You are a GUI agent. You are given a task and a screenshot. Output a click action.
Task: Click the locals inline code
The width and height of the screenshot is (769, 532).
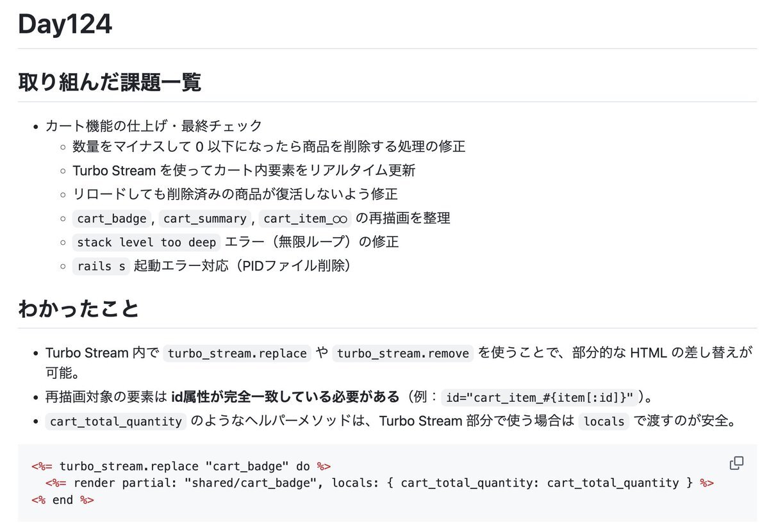pyautogui.click(x=604, y=422)
